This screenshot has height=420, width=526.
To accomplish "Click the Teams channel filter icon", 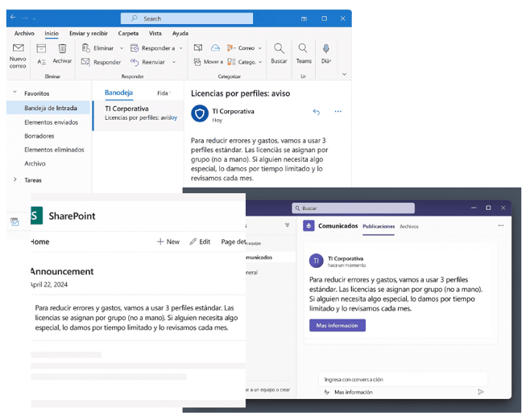I will (287, 225).
